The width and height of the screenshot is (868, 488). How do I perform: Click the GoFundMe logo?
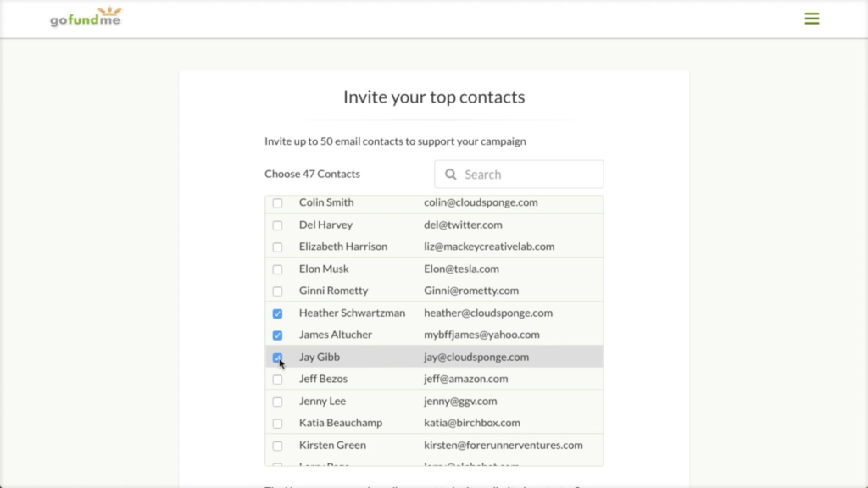point(86,17)
